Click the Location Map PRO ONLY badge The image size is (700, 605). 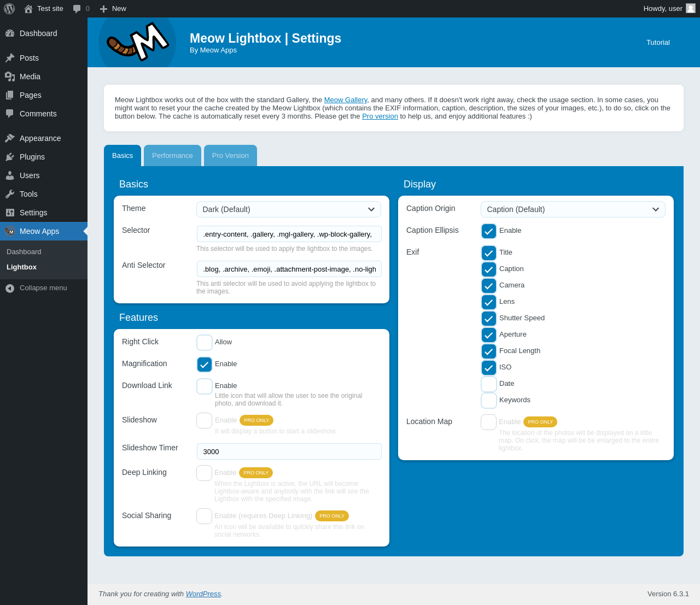540,422
